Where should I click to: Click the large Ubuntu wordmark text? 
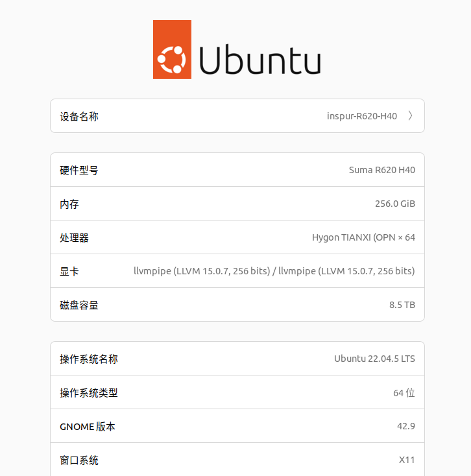[x=260, y=60]
